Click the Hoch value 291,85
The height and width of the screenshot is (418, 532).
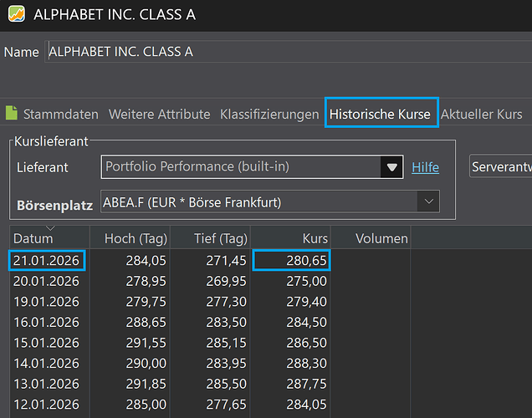pyautogui.click(x=146, y=384)
